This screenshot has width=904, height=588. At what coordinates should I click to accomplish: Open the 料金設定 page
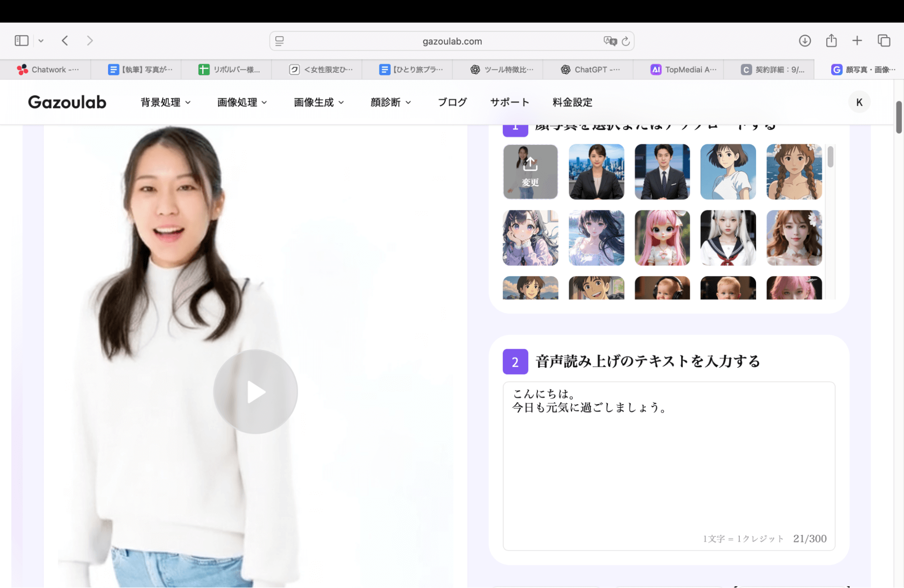572,102
